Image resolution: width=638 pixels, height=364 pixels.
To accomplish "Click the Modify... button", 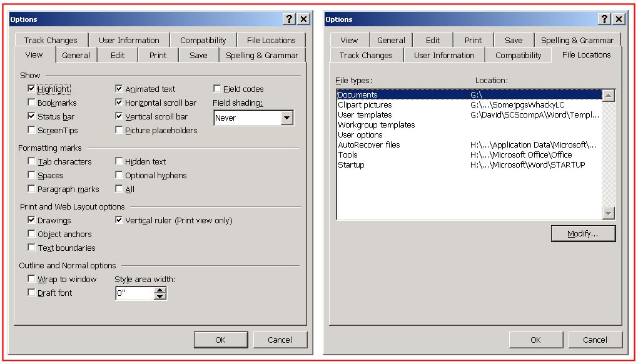I will click(x=583, y=234).
